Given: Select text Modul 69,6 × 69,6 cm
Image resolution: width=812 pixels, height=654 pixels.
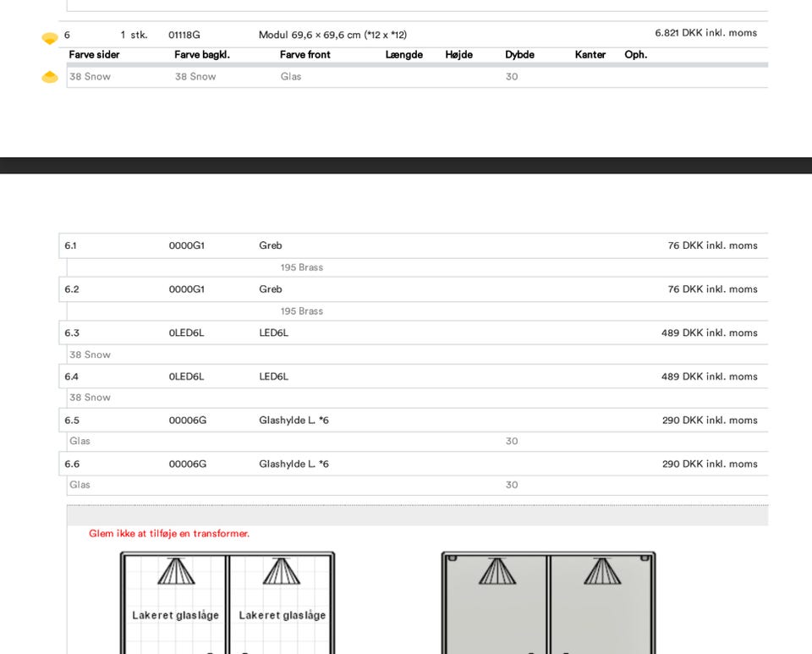Looking at the screenshot, I should pos(310,35).
